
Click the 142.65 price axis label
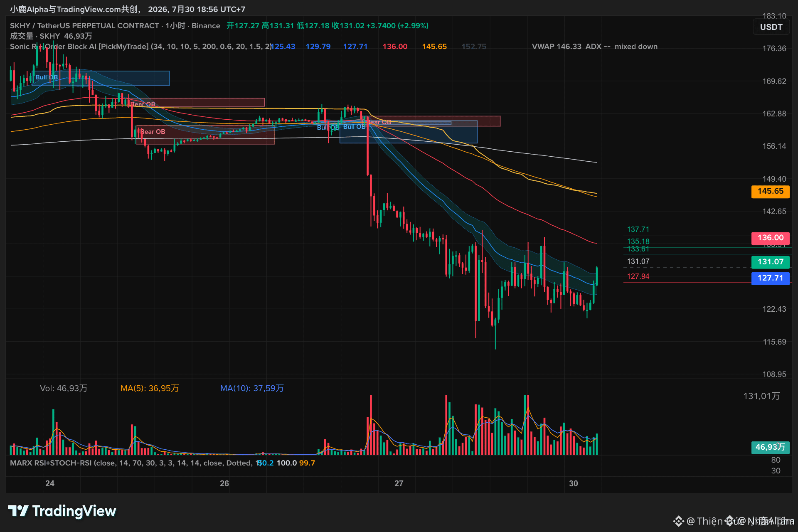click(774, 212)
